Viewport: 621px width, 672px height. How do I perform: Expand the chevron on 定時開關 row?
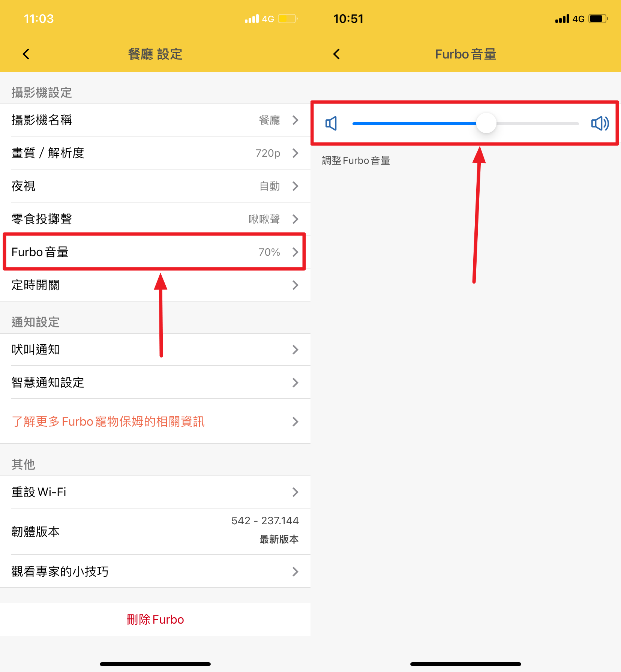pyautogui.click(x=295, y=285)
